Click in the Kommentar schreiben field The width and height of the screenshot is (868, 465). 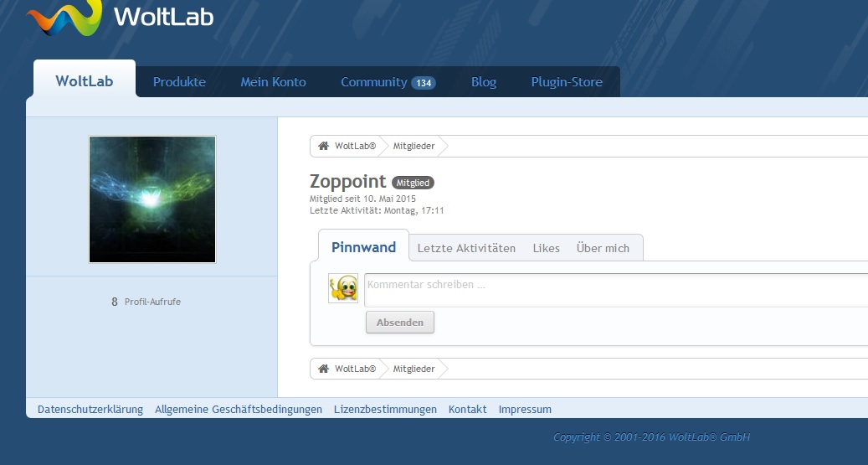tap(615, 289)
